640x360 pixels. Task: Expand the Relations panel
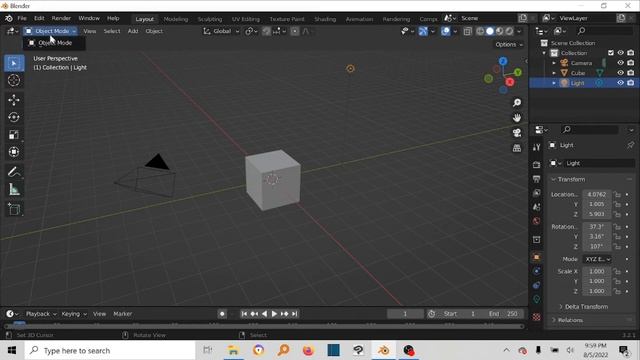click(570, 320)
